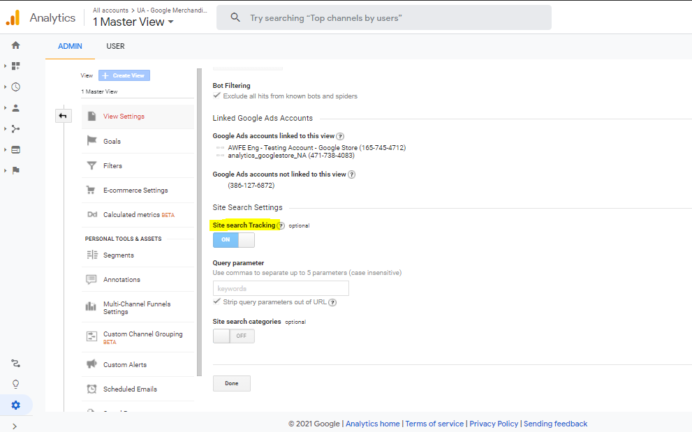
Task: Expand the Behavior sidebar arrow
Action: [5, 150]
